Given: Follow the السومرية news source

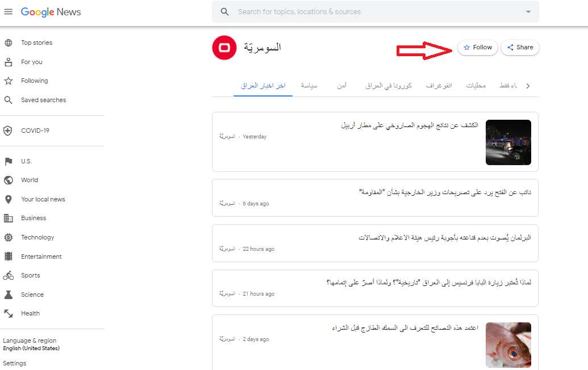Looking at the screenshot, I should (477, 48).
